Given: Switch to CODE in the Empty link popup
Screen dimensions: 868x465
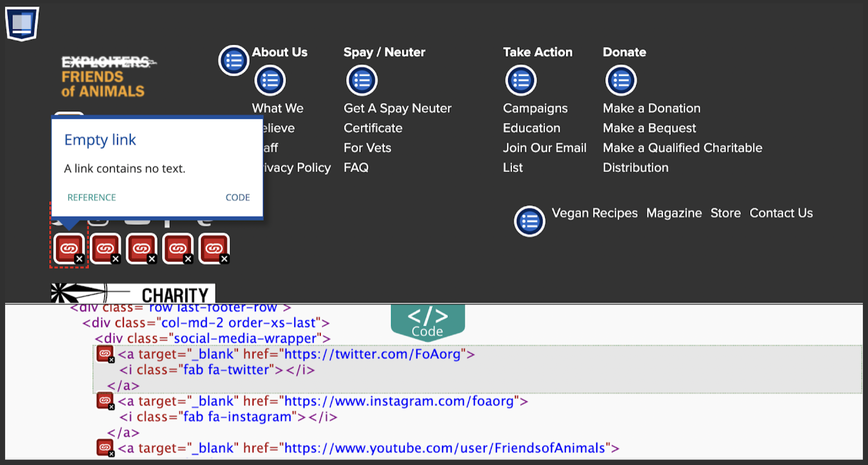Looking at the screenshot, I should [237, 197].
